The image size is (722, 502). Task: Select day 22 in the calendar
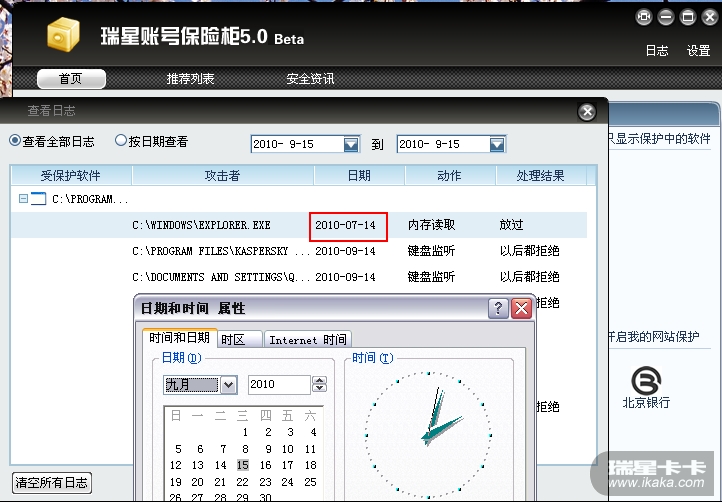pos(242,482)
